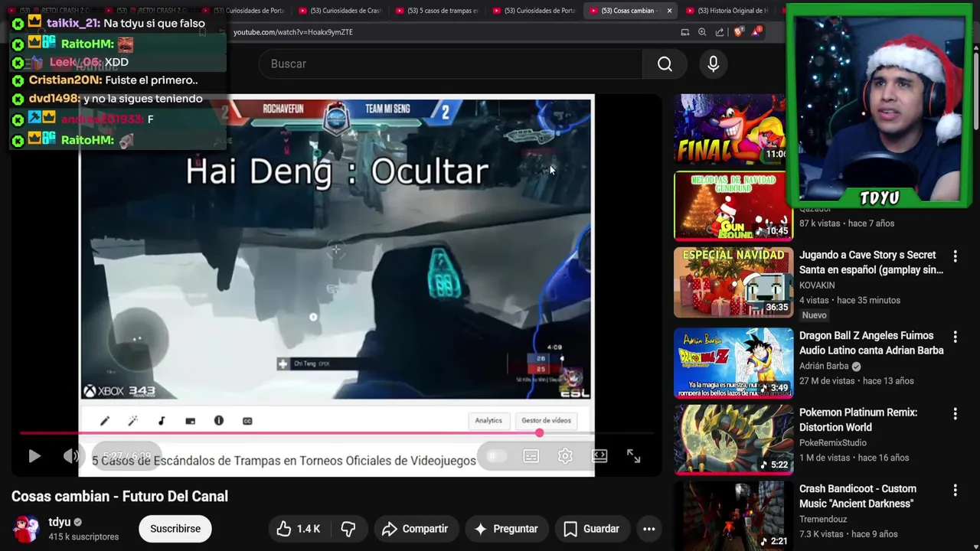This screenshot has width=980, height=551.
Task: Open 'Crash Bandicoot - Custom Music' title
Action: tap(857, 496)
